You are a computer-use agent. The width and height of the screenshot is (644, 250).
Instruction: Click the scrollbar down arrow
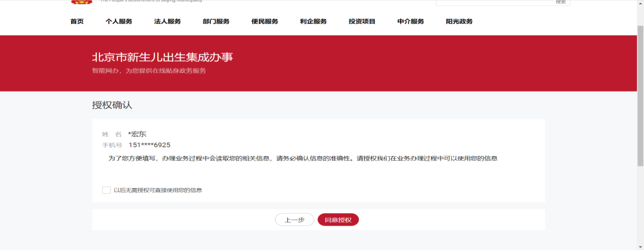coord(640,246)
